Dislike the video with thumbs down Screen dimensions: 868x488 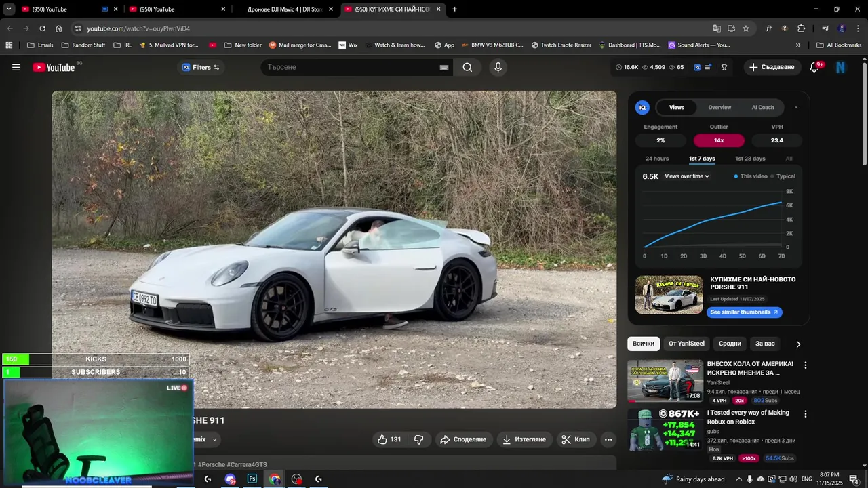(418, 439)
